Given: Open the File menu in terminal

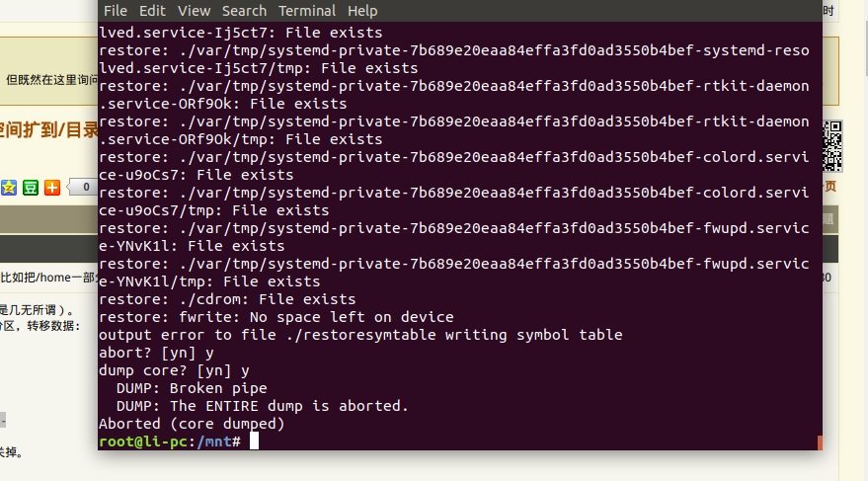Looking at the screenshot, I should pyautogui.click(x=116, y=11).
